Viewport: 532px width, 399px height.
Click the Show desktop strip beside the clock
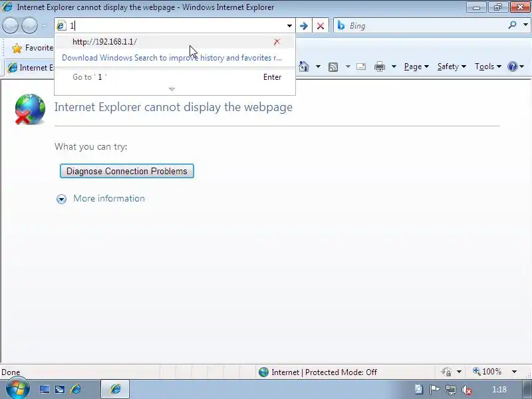[x=526, y=389]
